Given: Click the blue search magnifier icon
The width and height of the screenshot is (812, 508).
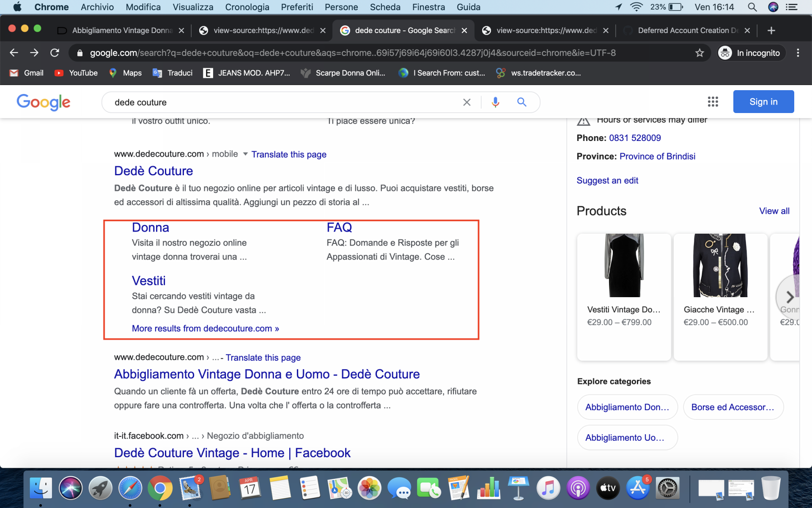Looking at the screenshot, I should coord(521,102).
